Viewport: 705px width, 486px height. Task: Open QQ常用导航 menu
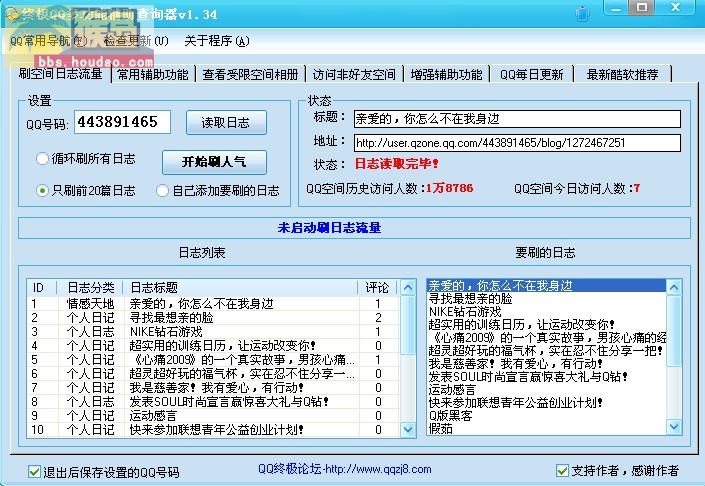[x=49, y=41]
